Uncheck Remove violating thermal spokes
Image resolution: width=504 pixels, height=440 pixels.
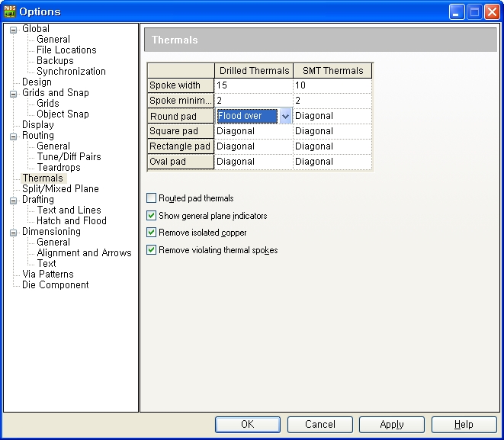[x=151, y=249]
